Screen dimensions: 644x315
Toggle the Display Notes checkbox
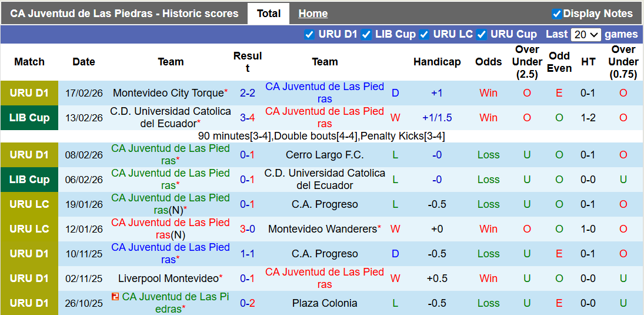coord(556,14)
